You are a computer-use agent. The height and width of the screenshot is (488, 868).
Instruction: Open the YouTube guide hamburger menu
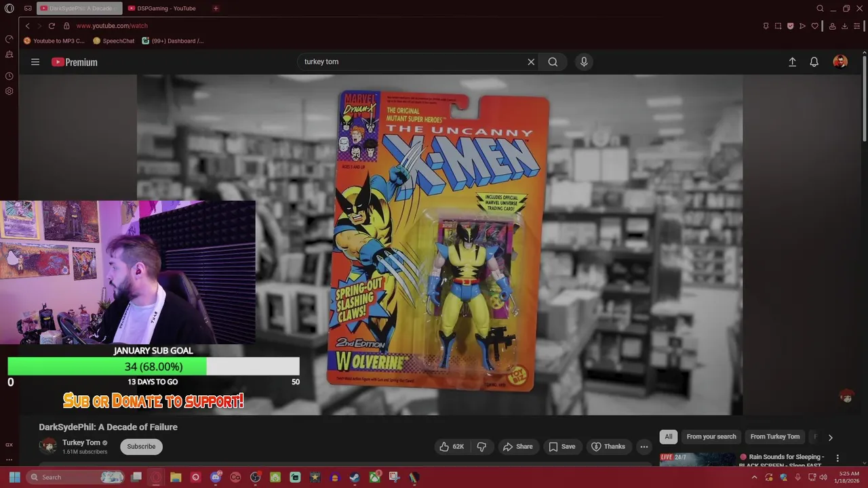coord(35,62)
